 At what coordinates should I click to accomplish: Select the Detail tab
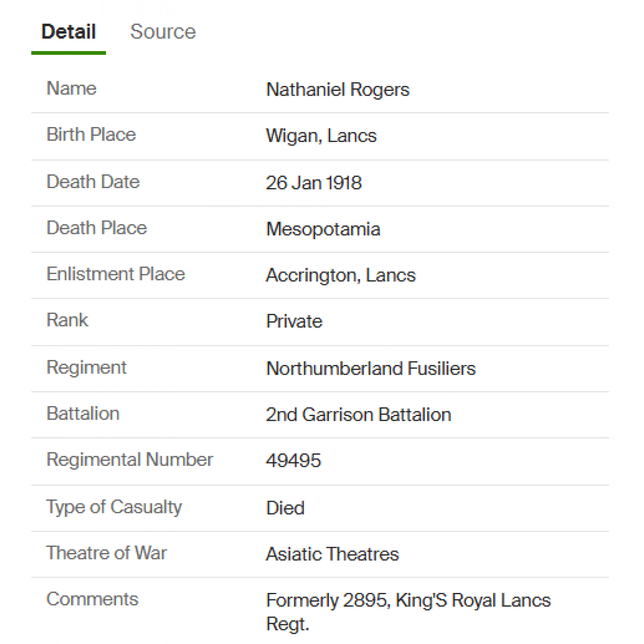pos(69,32)
